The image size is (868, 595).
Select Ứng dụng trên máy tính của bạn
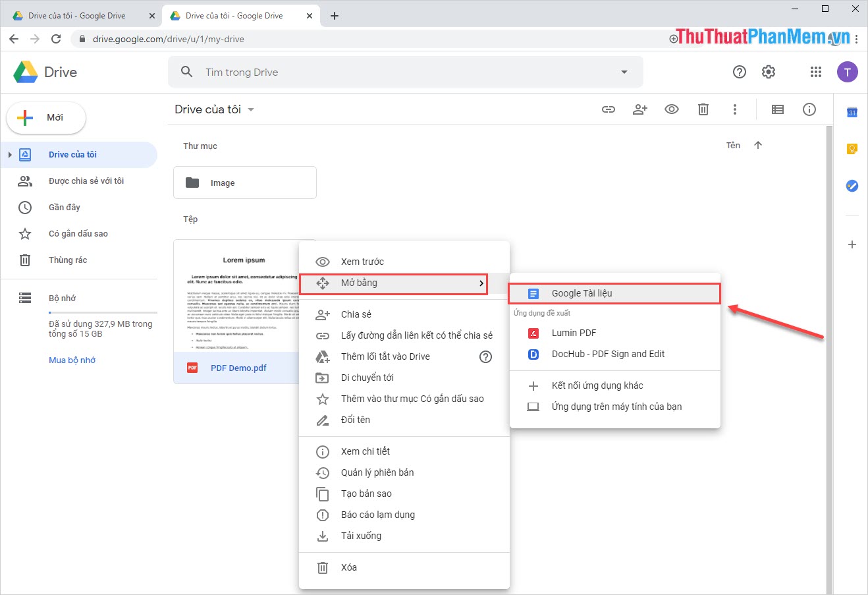click(615, 407)
